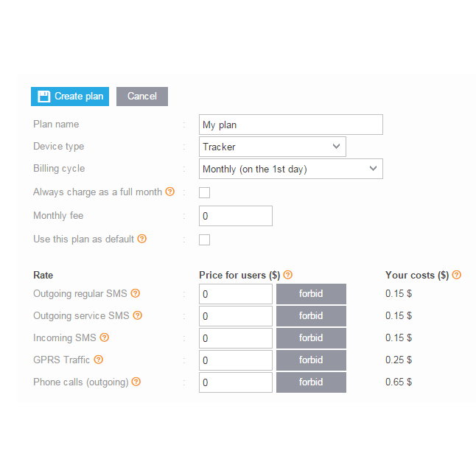The height and width of the screenshot is (476, 476).
Task: Open help icon beside Your costs
Action: coord(457,275)
